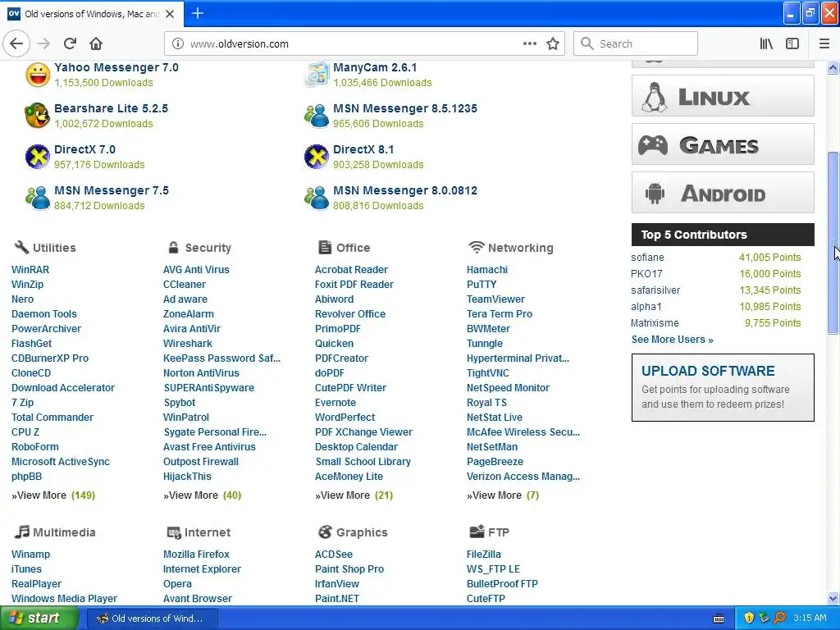The height and width of the screenshot is (630, 840).
Task: Open FileZilla under FTP
Action: coord(484,554)
